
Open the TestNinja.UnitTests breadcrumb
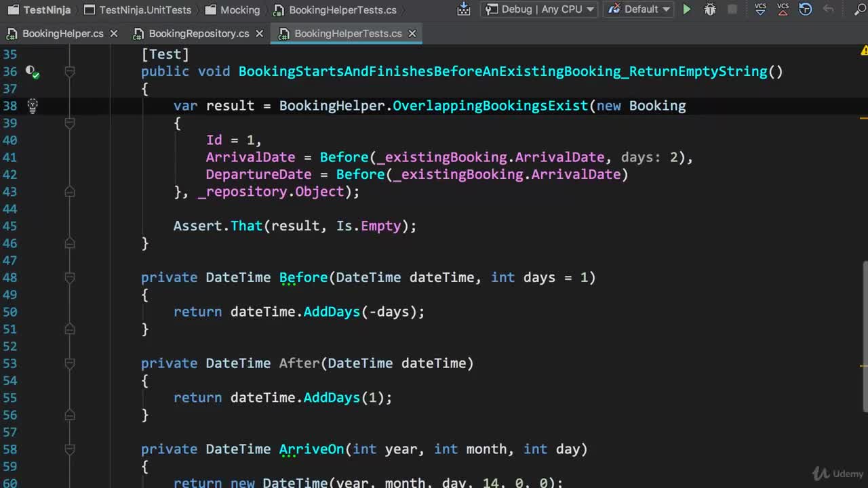coord(138,9)
